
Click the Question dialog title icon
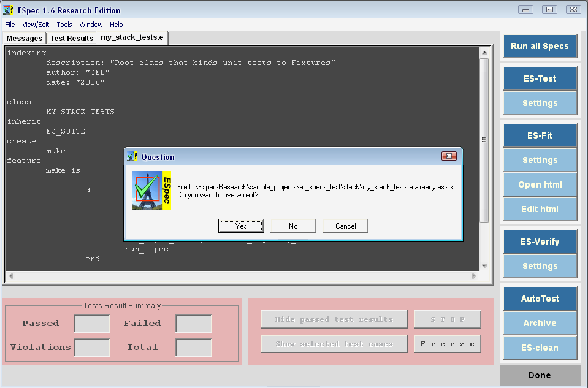[132, 157]
